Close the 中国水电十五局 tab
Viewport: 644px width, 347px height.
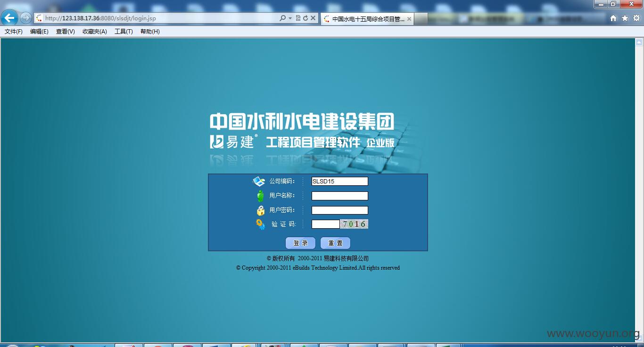409,19
